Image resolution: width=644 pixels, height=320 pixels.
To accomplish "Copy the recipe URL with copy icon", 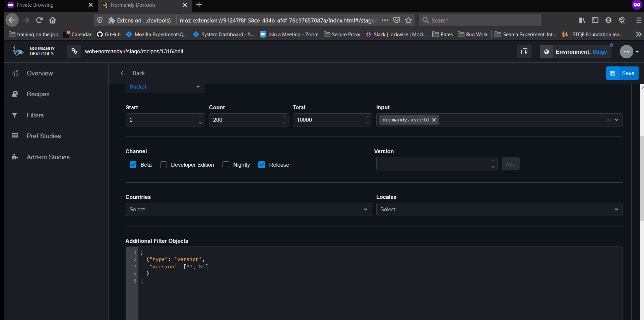I will (524, 51).
